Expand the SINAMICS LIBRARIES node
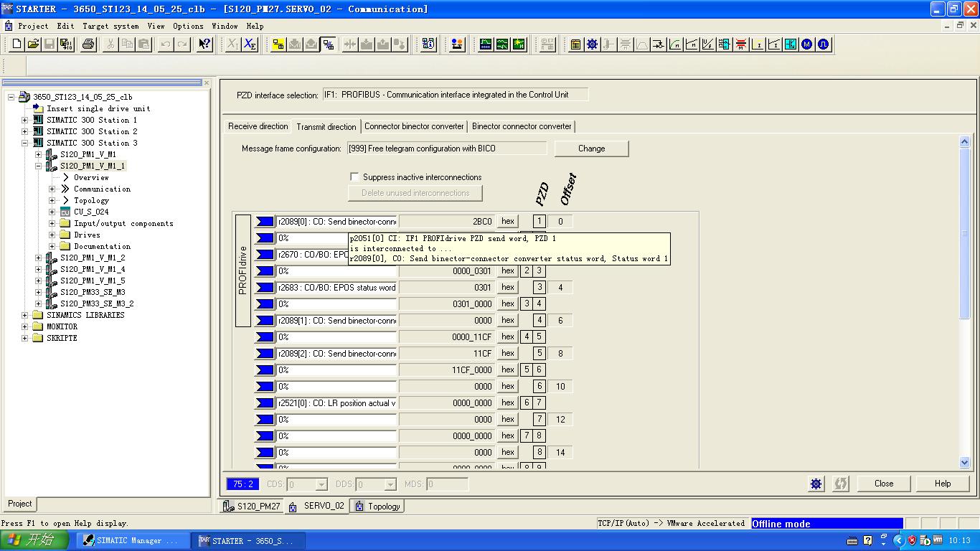Image resolution: width=980 pixels, height=551 pixels. 25,315
